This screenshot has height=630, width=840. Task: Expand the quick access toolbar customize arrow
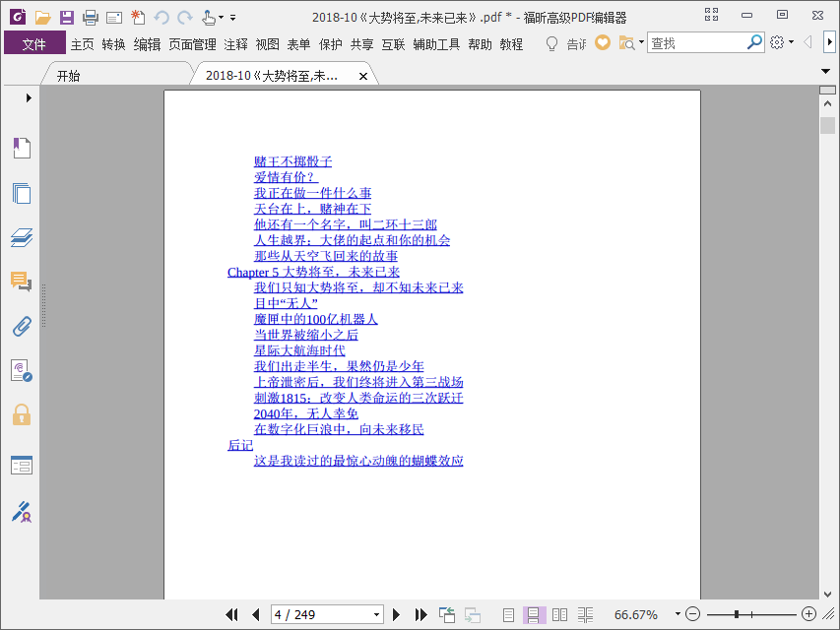(x=233, y=18)
